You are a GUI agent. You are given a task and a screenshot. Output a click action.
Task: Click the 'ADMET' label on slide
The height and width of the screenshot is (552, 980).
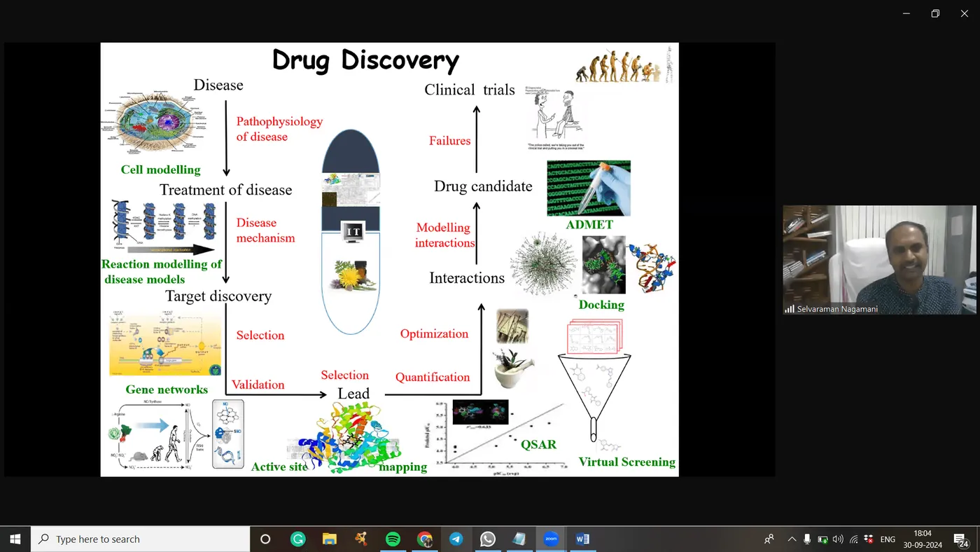589,224
